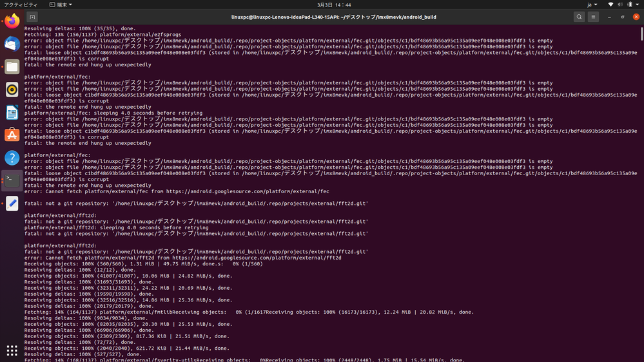
Task: Launch Rhythmbox music player
Action: pyautogui.click(x=12, y=90)
